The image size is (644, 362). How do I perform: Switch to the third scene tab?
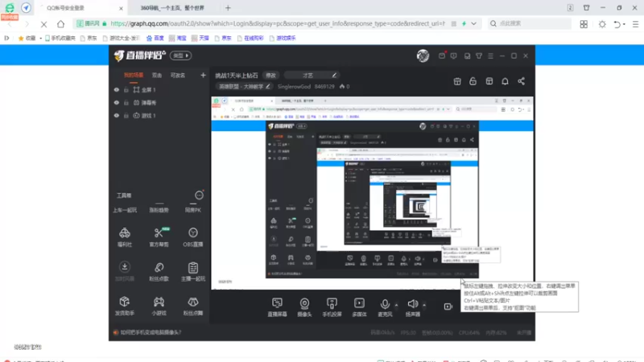click(178, 76)
